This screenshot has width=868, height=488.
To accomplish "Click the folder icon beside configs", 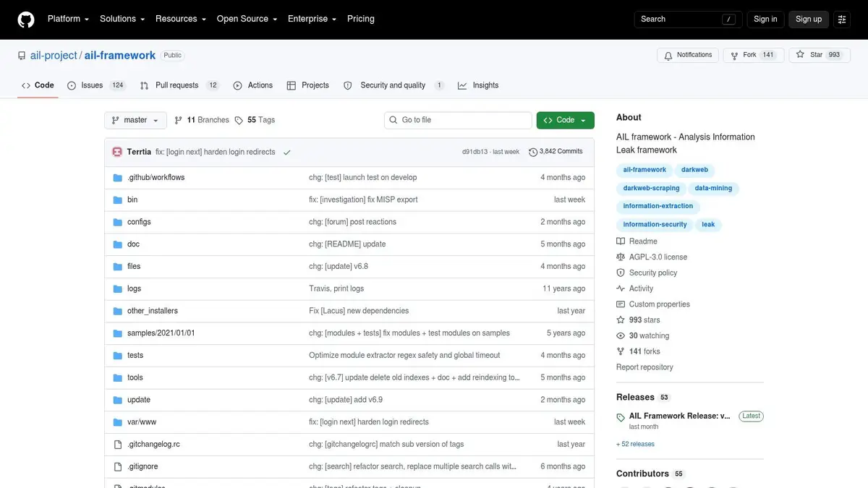I will [118, 222].
